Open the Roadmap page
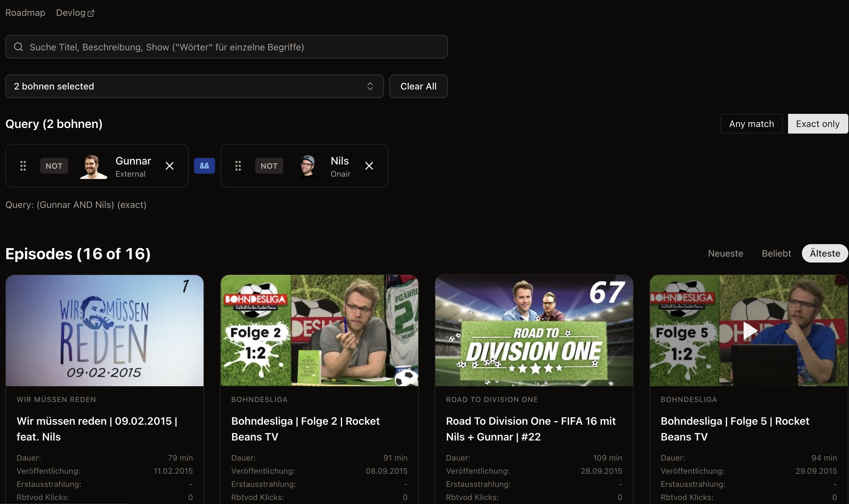 pyautogui.click(x=25, y=13)
